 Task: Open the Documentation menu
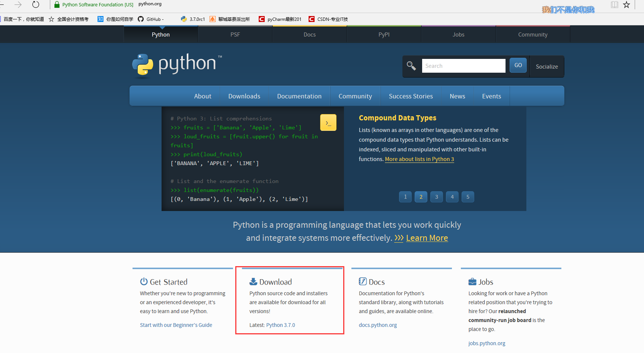pos(299,96)
